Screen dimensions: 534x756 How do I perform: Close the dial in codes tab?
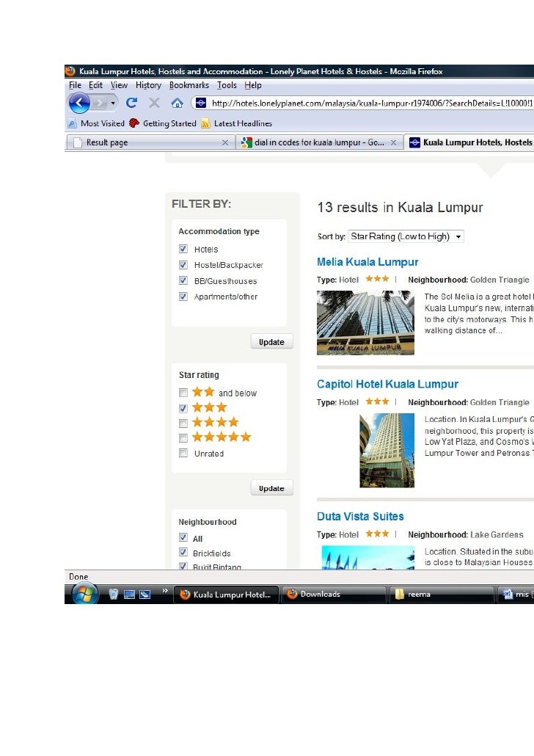click(393, 142)
